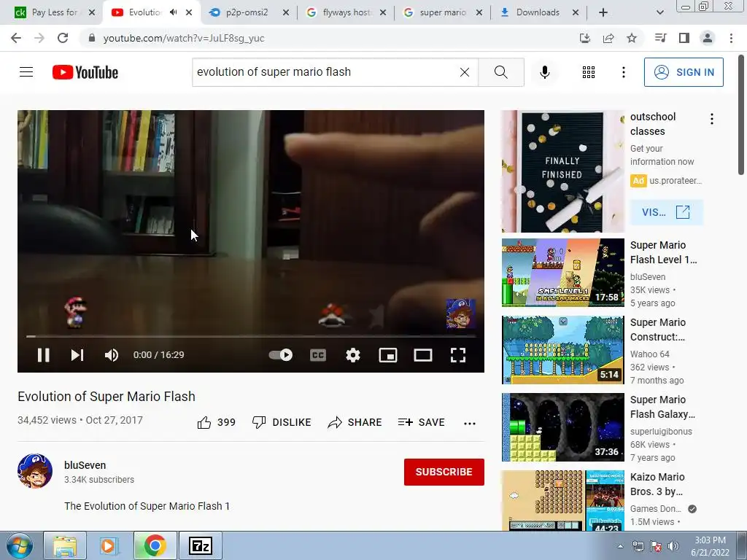The width and height of the screenshot is (747, 560).
Task: Switch to theater mode
Action: (423, 355)
